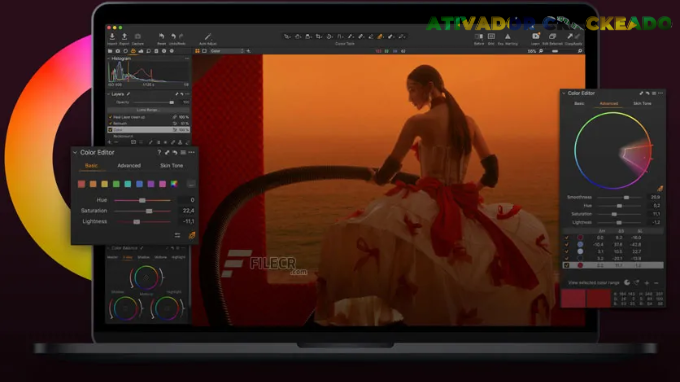Toggle checkbox of the 3.1 color range row
680x382 pixels.
pos(566,251)
